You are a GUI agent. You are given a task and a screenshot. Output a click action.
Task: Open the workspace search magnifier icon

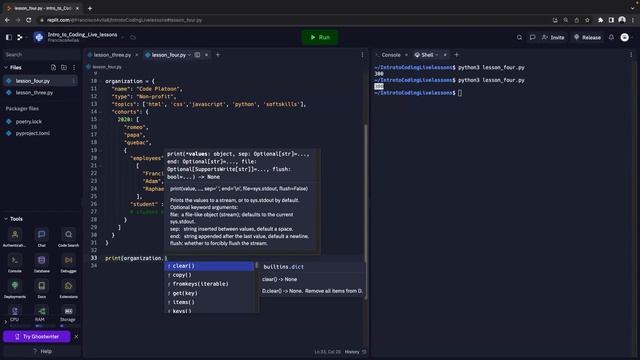point(519,37)
